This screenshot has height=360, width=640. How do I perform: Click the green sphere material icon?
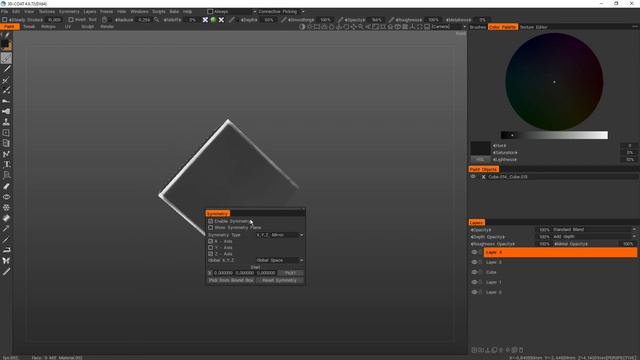(x=213, y=20)
